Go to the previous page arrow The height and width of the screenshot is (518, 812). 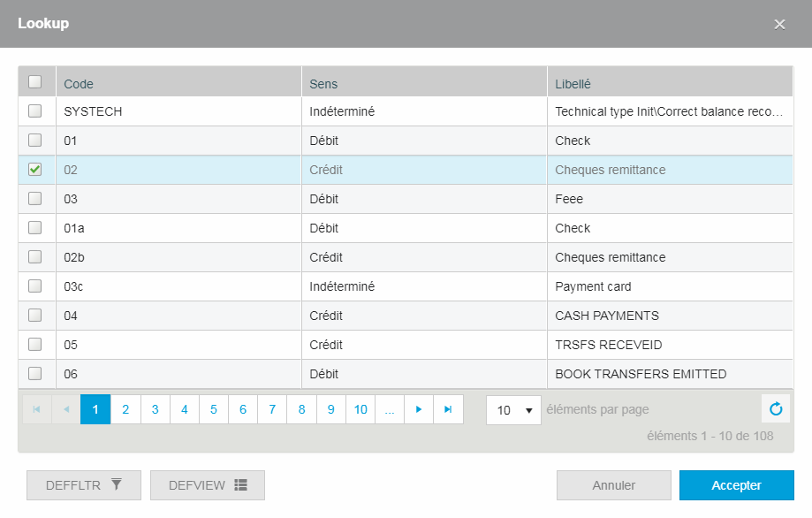pos(66,409)
